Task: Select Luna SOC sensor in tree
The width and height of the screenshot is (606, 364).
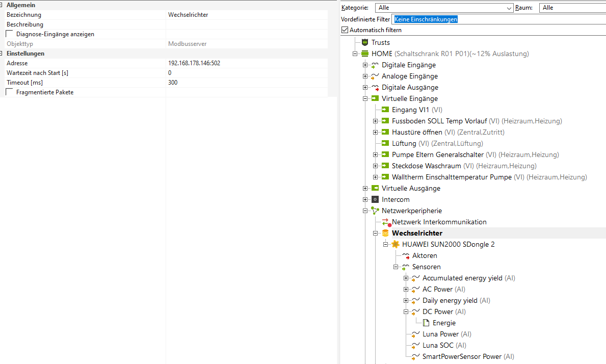Action: pyautogui.click(x=437, y=345)
